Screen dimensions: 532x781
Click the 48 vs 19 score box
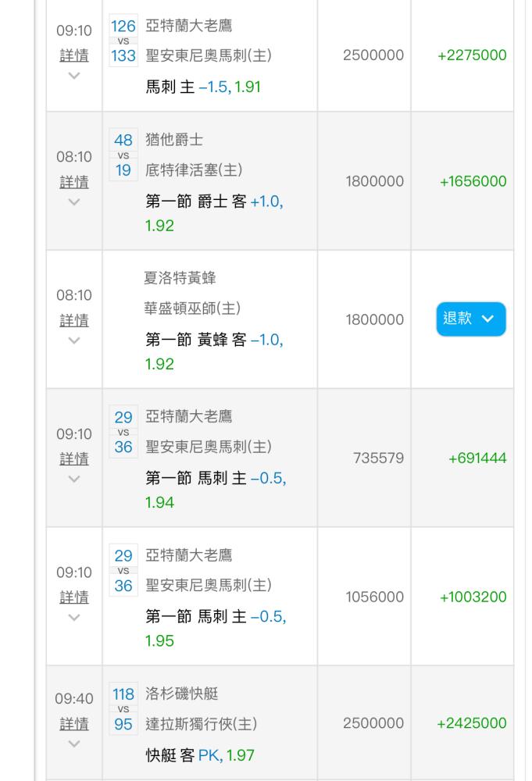click(x=123, y=155)
